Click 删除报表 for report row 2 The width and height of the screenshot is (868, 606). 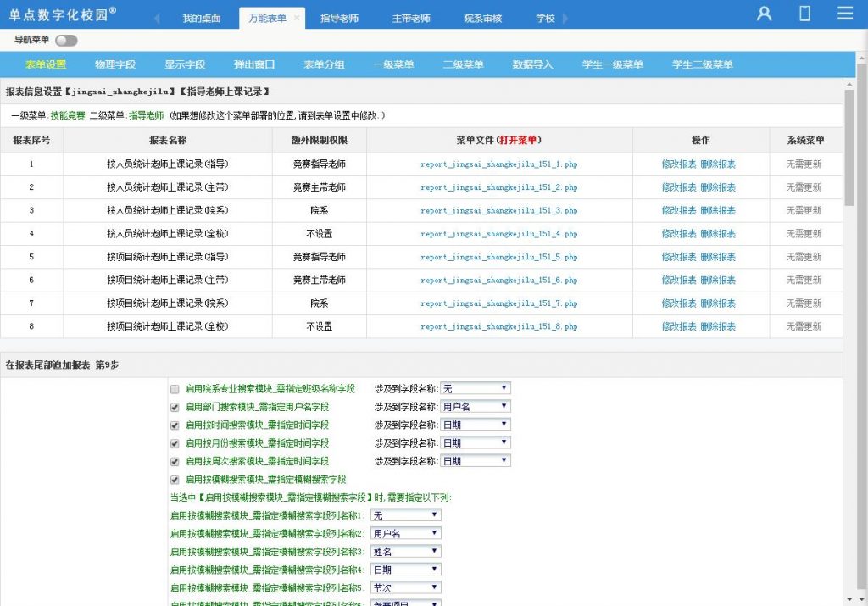pyautogui.click(x=718, y=187)
